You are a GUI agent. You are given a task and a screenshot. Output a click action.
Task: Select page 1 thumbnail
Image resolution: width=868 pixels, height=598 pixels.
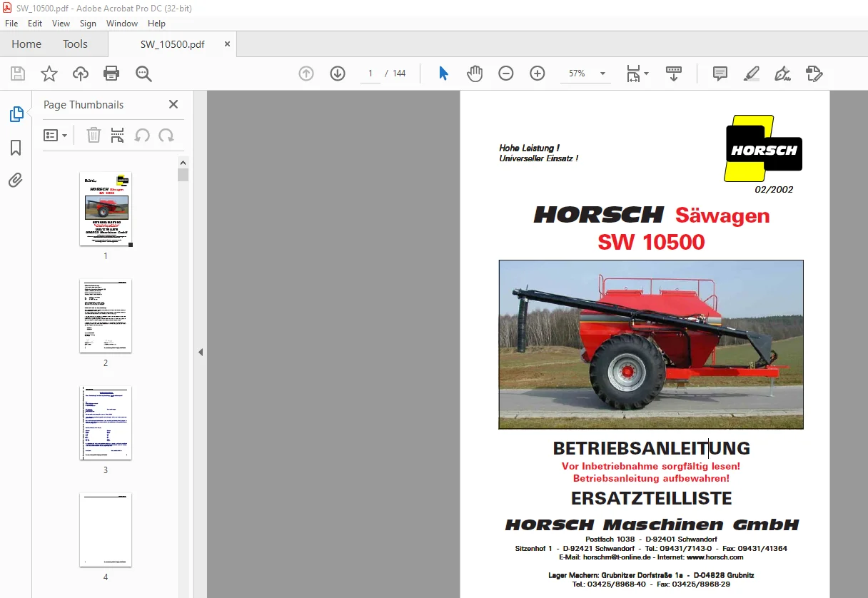106,209
